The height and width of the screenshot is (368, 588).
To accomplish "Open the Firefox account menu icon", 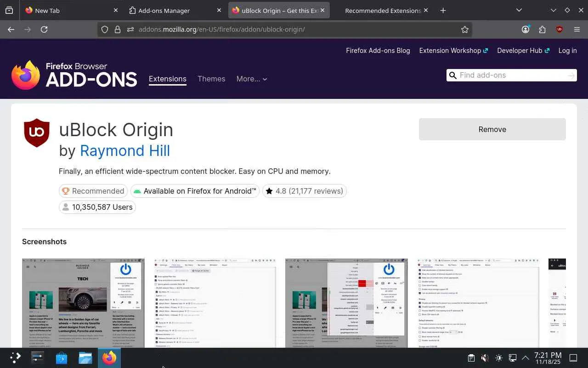I will [x=526, y=29].
